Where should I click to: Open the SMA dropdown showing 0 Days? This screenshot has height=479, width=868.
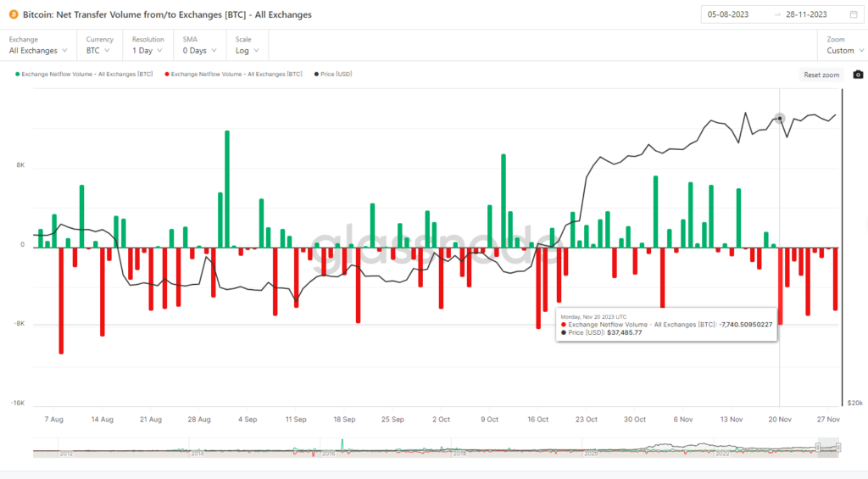click(x=199, y=46)
